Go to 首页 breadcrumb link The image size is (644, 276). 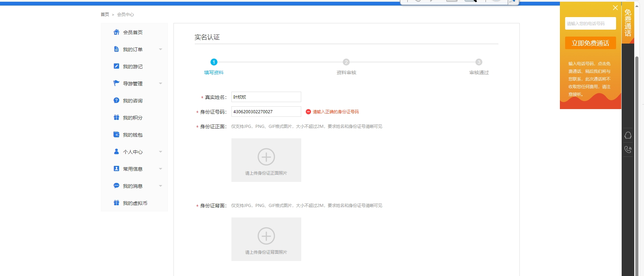tap(105, 15)
